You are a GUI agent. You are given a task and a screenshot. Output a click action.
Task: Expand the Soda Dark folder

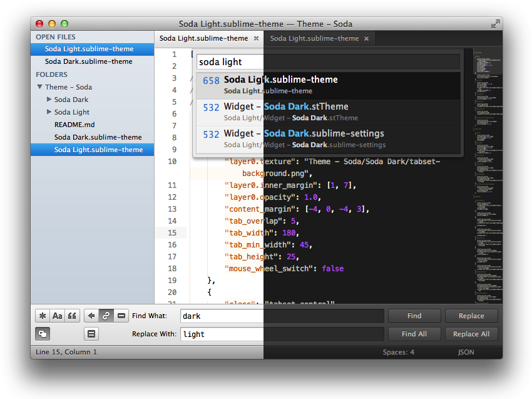point(49,99)
